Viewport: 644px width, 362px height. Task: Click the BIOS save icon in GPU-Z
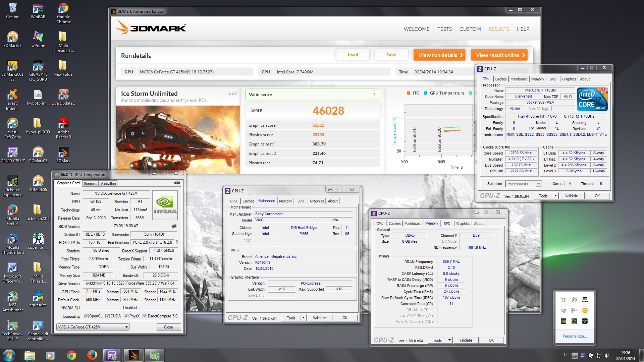pyautogui.click(x=174, y=226)
